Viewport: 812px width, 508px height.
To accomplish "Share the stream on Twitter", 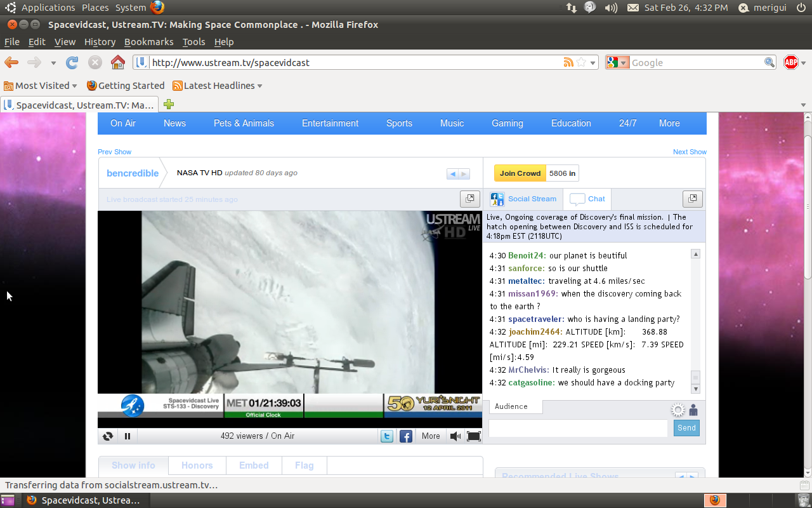I will pyautogui.click(x=387, y=436).
